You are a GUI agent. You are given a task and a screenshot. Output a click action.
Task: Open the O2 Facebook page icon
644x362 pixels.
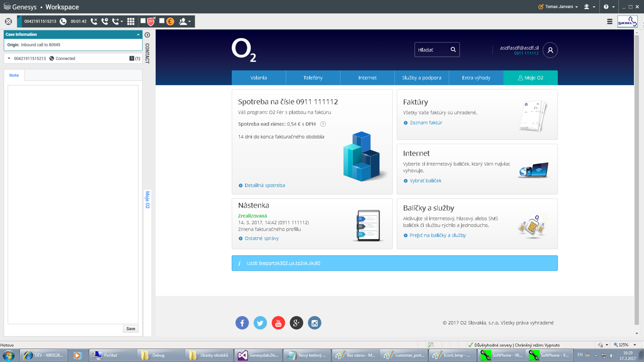click(x=242, y=323)
